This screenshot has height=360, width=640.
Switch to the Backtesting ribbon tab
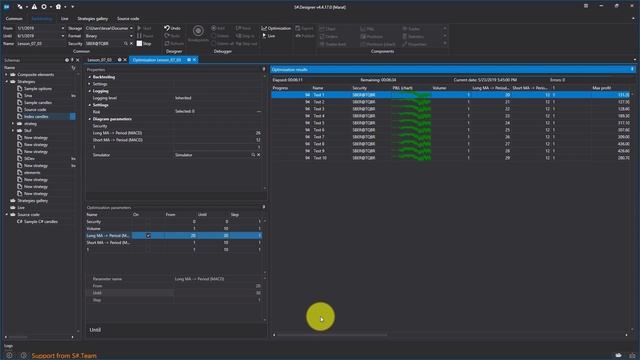click(x=42, y=18)
